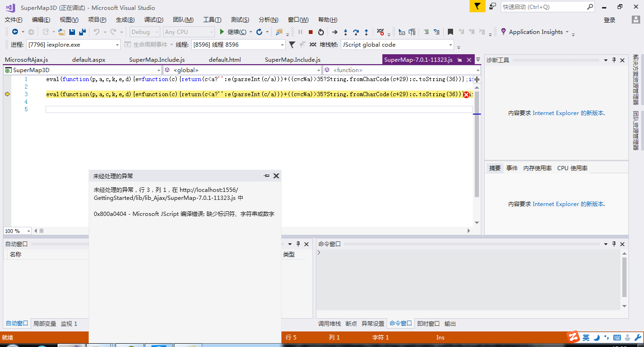
Task: Click the account avatar icon at top right
Action: point(636,20)
